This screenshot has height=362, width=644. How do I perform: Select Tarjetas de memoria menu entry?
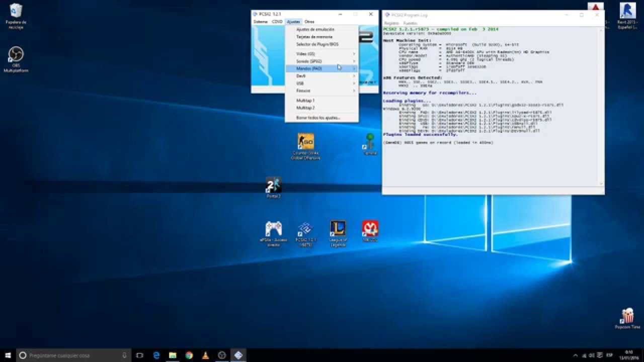coord(321,37)
